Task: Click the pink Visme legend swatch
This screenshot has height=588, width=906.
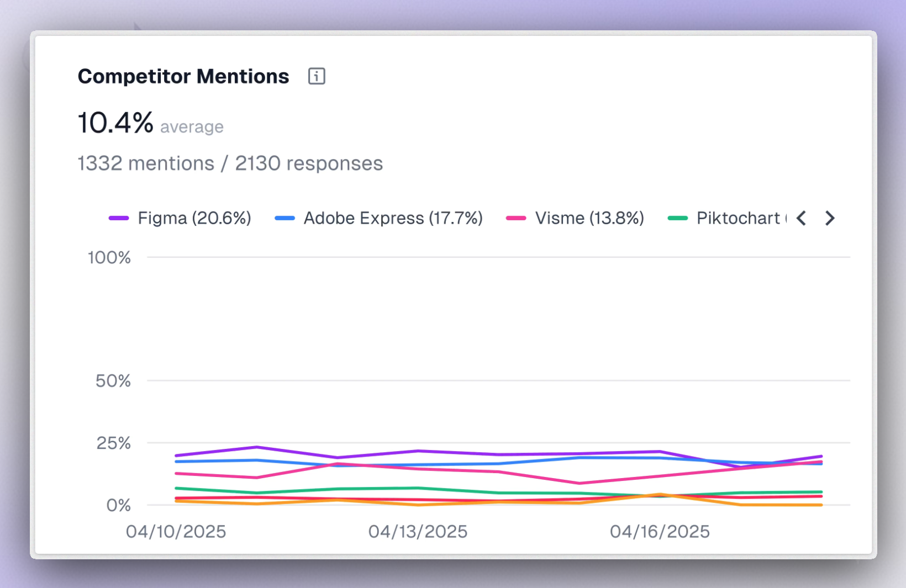Action: [x=516, y=219]
